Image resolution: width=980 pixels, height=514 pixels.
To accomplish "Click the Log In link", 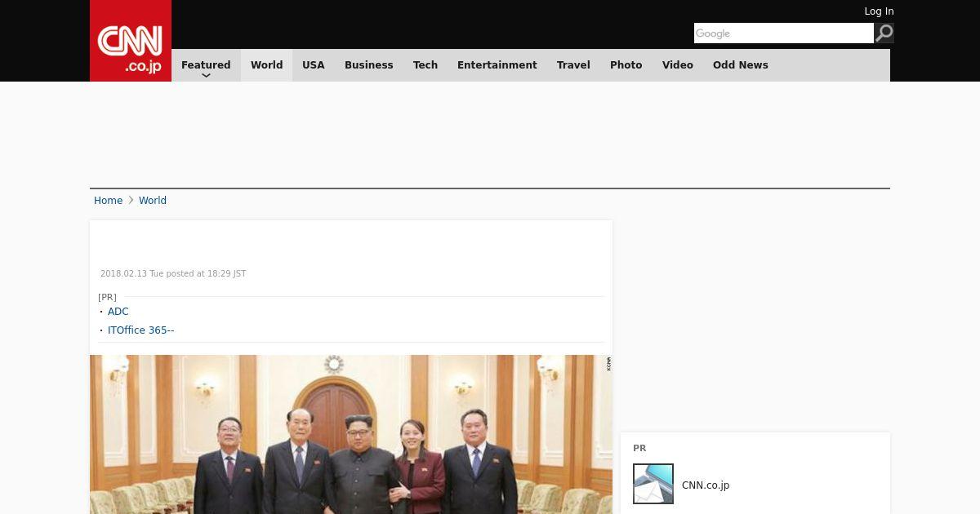I will 879,11.
